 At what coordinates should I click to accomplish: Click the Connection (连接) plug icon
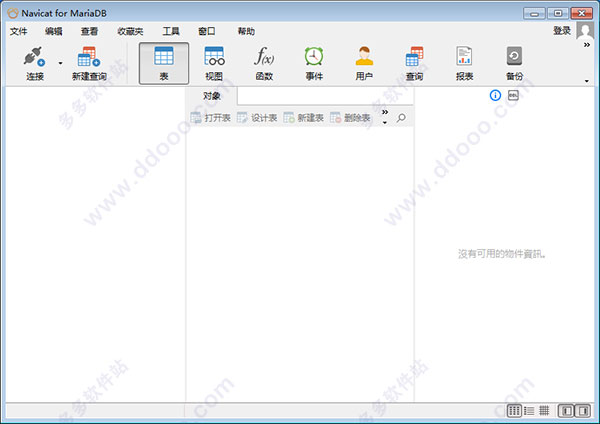(34, 57)
